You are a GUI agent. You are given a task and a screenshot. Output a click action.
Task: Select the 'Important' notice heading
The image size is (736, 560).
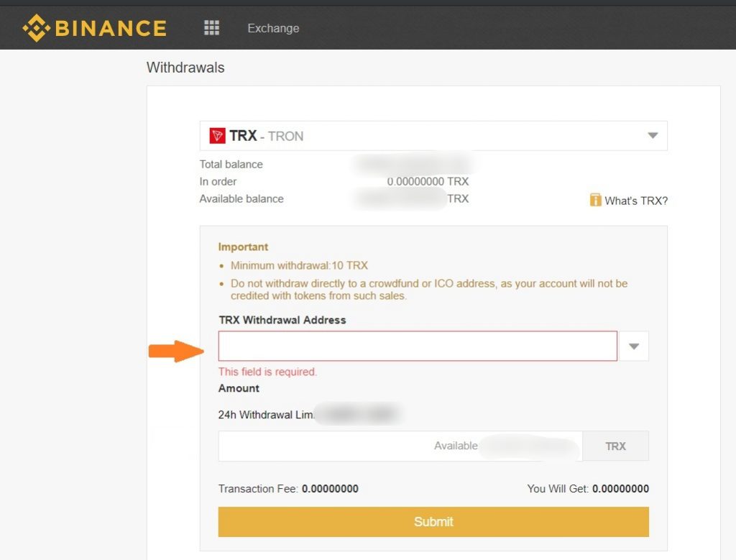[x=243, y=247]
